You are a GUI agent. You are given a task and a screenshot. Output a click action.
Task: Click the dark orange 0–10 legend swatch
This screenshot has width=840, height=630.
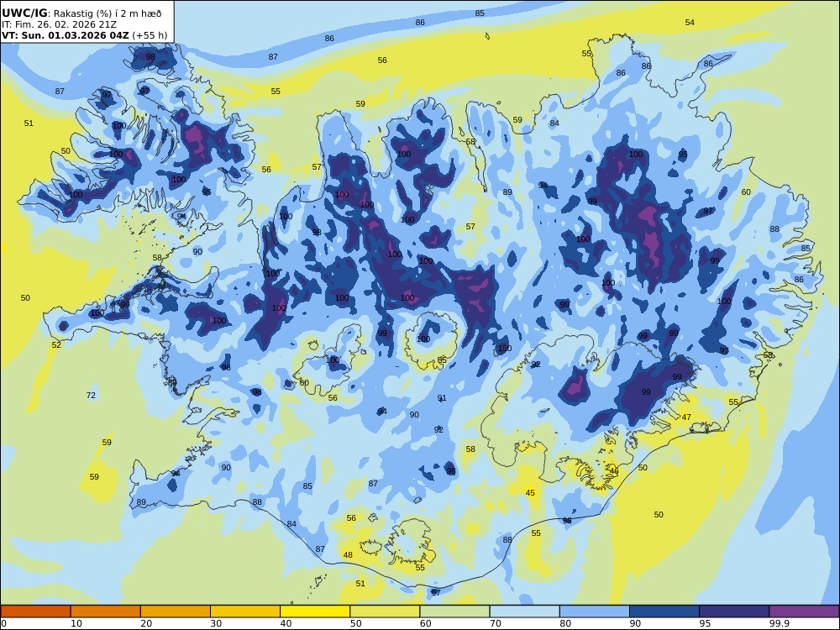coord(35,612)
